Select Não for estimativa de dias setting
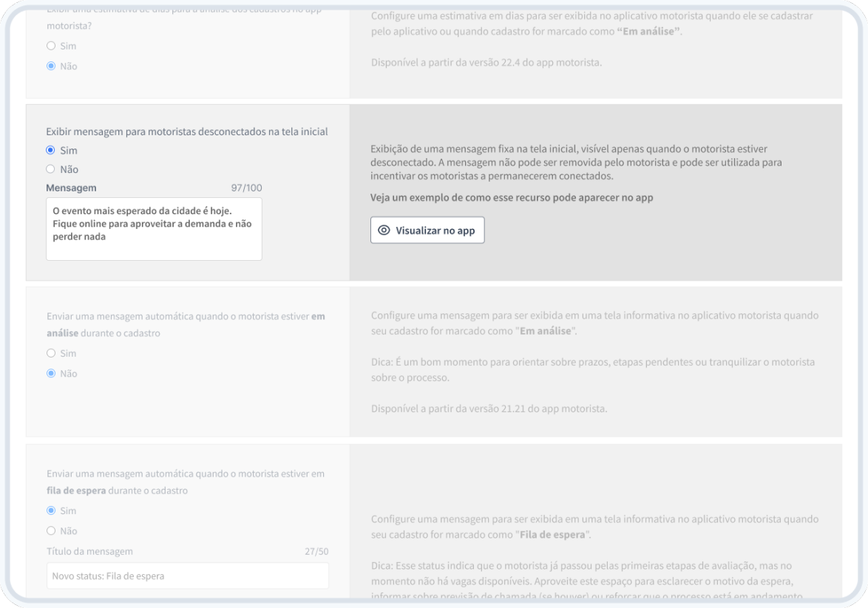This screenshot has width=868, height=608. click(x=51, y=66)
